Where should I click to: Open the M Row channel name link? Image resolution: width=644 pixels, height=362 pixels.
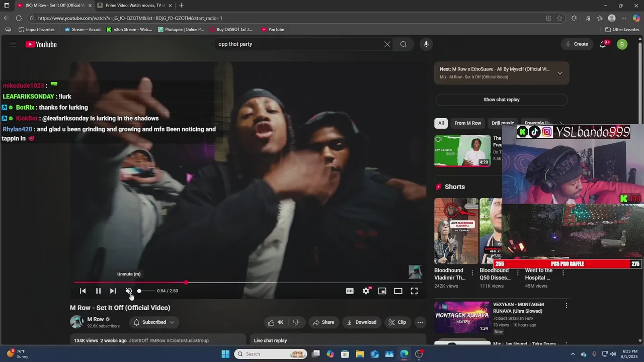pyautogui.click(x=96, y=319)
